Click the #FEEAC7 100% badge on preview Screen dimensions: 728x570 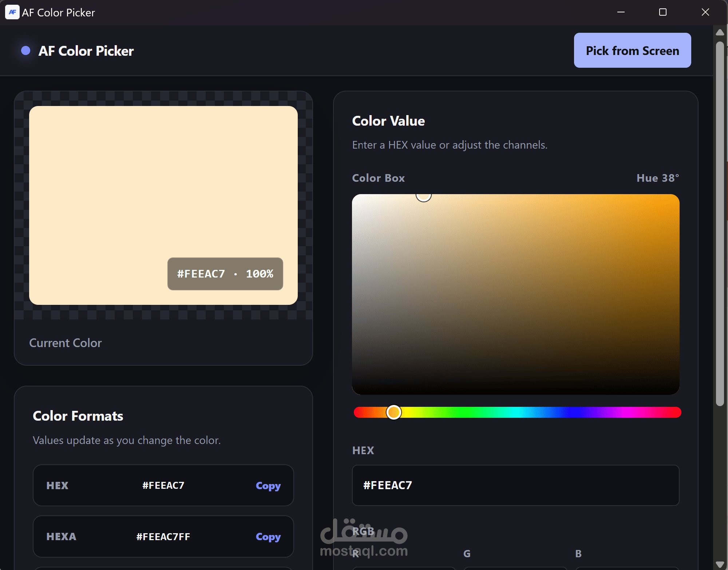(x=225, y=274)
